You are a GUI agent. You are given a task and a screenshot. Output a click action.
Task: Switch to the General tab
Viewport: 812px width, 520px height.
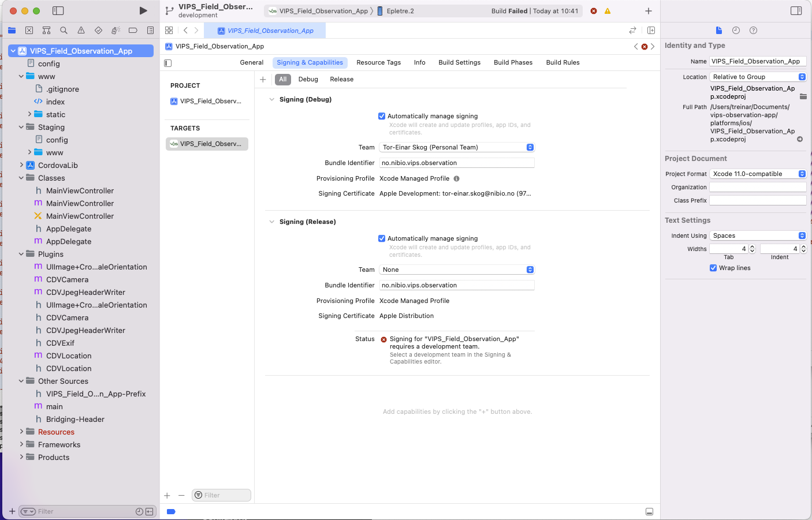[252, 62]
